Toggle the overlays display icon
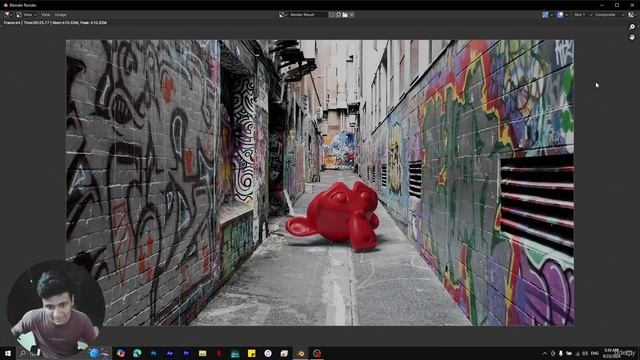 [560, 15]
